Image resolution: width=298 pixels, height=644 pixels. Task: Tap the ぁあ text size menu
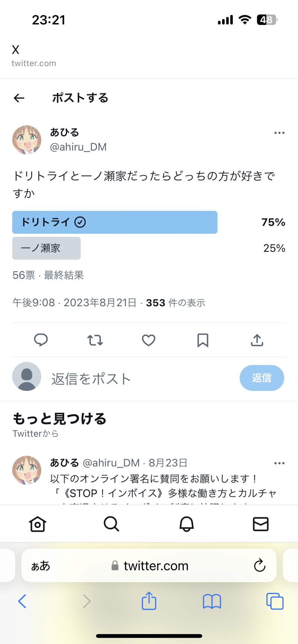coord(41,566)
